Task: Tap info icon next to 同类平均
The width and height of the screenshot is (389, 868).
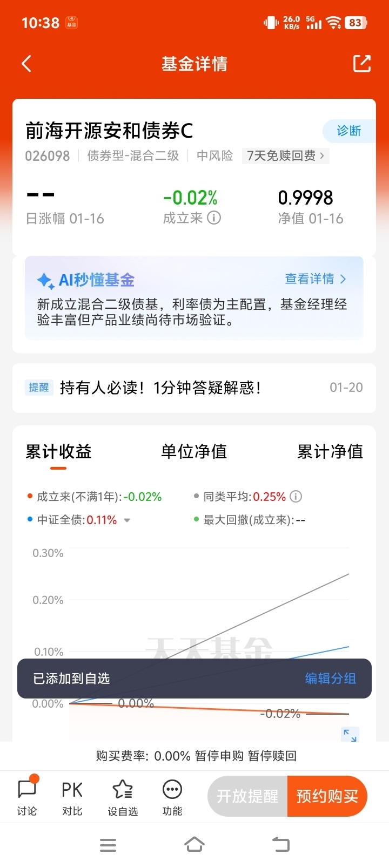Action: pos(296,496)
